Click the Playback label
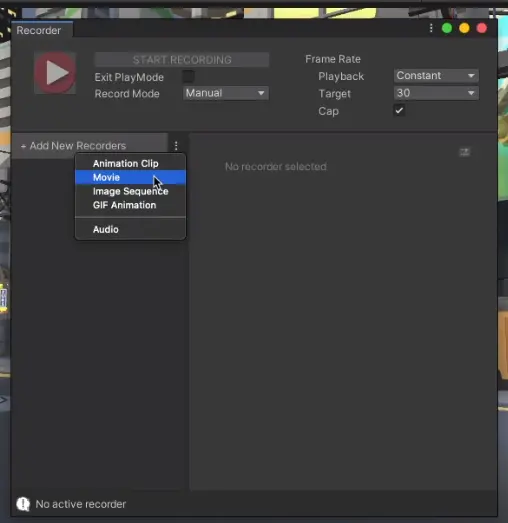This screenshot has width=508, height=523. click(341, 76)
